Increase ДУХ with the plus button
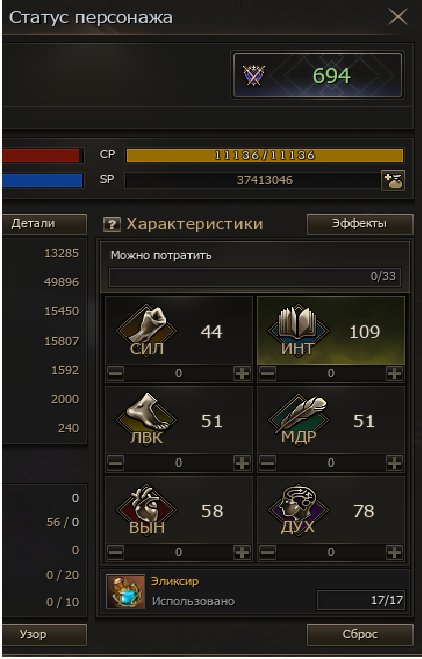 click(394, 552)
